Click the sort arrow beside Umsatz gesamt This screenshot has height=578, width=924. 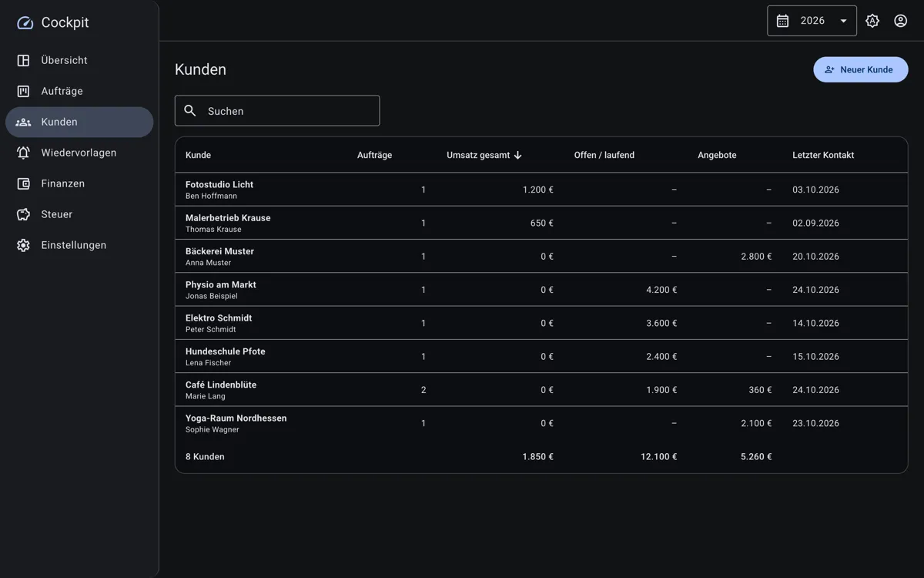(x=518, y=155)
